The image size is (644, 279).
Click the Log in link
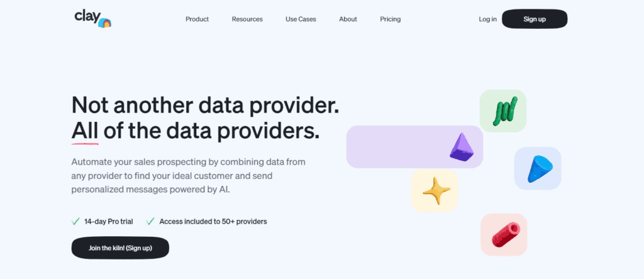coord(487,19)
